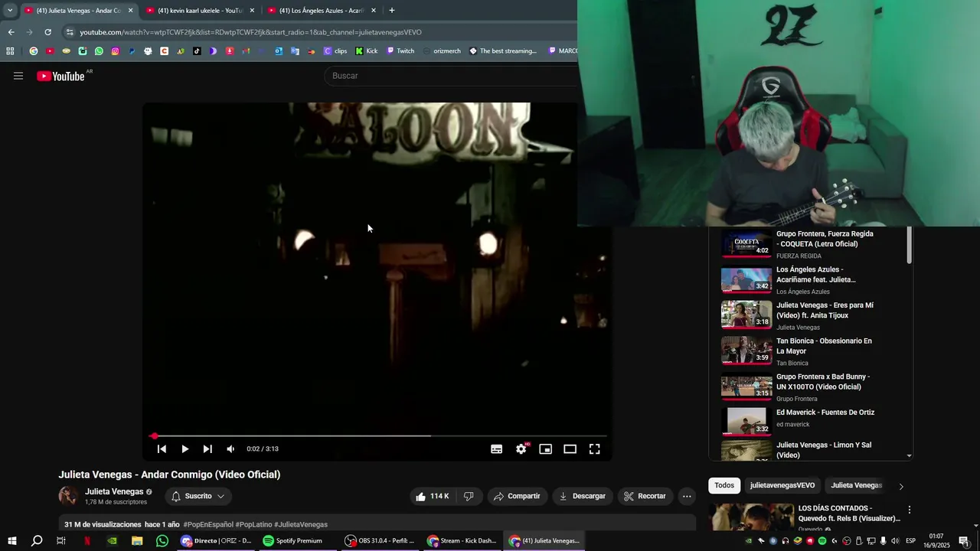This screenshot has height=551, width=980.
Task: Mute the video volume speaker icon
Action: [230, 449]
